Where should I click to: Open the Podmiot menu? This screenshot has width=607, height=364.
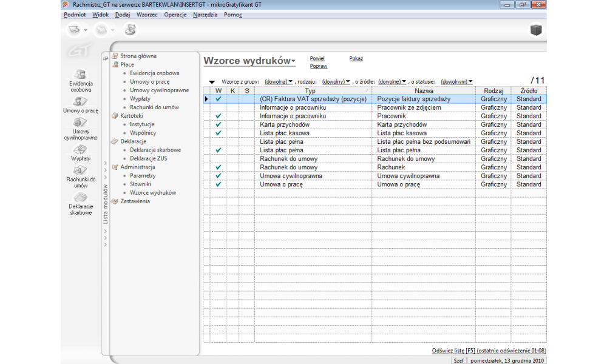point(75,15)
